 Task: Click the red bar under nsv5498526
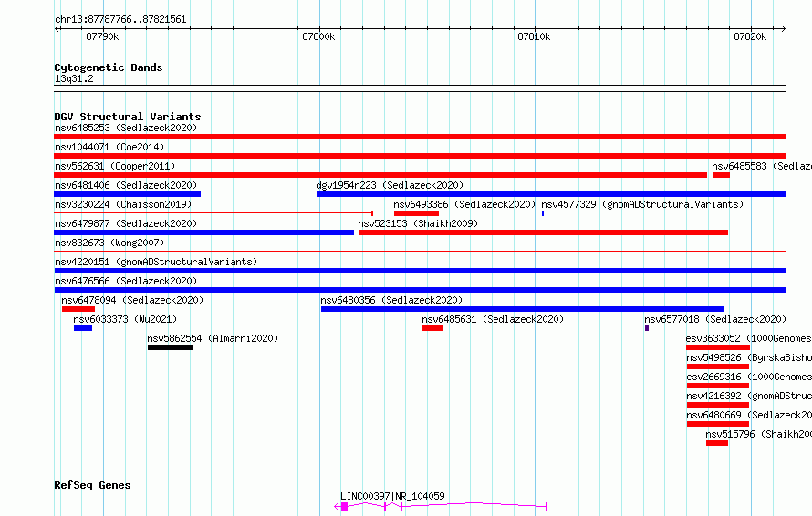[x=718, y=366]
